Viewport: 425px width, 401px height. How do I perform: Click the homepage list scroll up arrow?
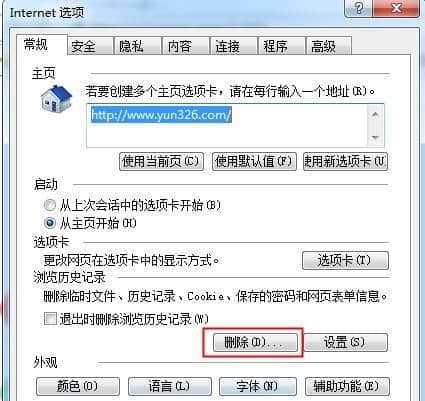[375, 115]
